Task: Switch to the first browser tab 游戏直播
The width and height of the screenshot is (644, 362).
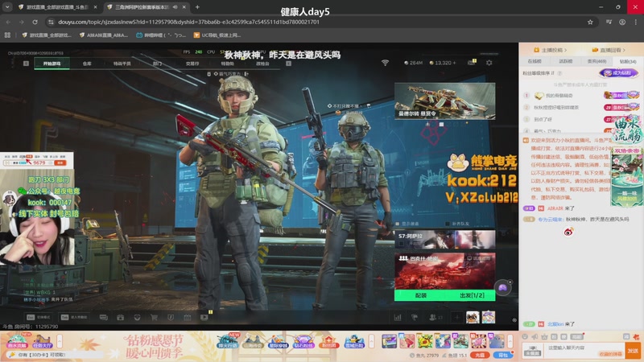Action: point(57,7)
